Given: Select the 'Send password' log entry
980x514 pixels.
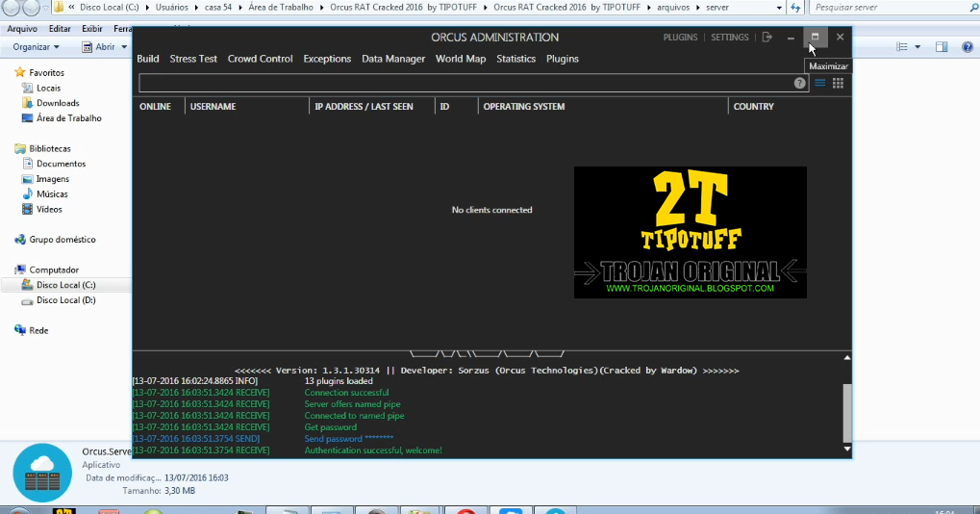Looking at the screenshot, I should click(349, 439).
